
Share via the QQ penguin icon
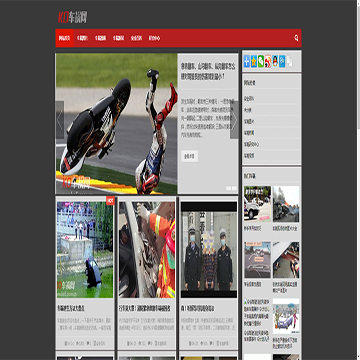click(275, 61)
